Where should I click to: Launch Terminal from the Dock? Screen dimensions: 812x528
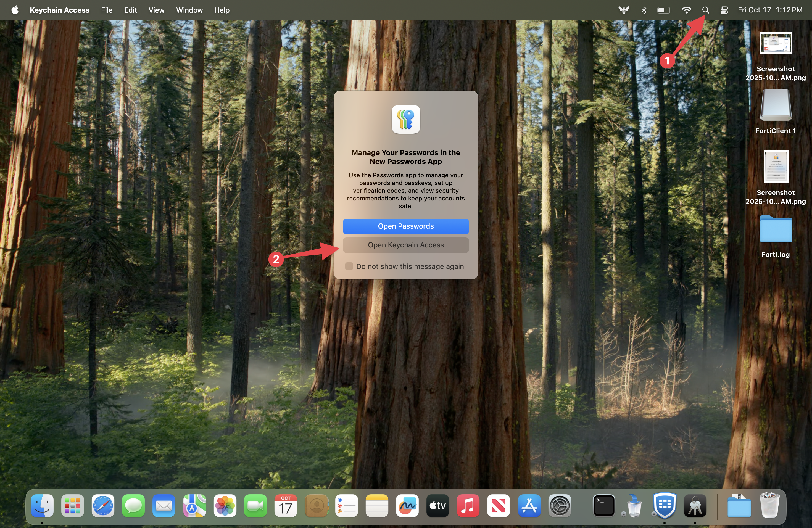(x=603, y=505)
